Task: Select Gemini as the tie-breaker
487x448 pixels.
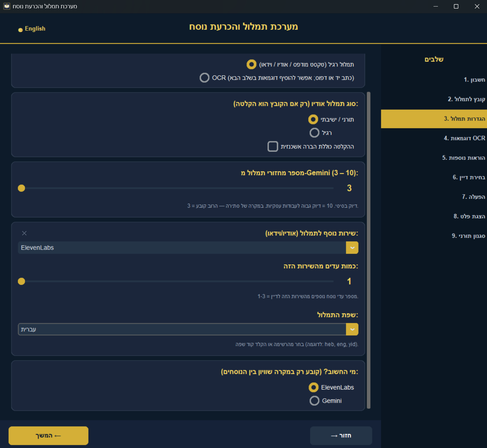Action: [x=314, y=401]
